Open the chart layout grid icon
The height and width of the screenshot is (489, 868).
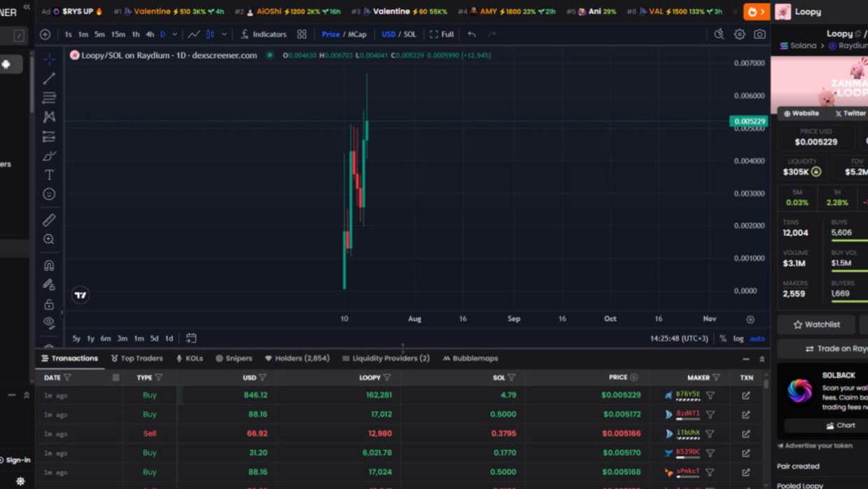[302, 34]
